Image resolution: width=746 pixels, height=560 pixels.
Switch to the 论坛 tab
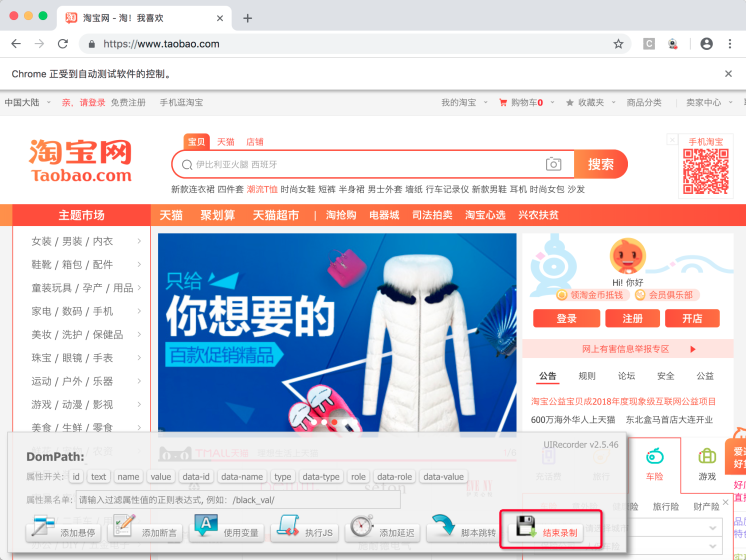click(626, 376)
